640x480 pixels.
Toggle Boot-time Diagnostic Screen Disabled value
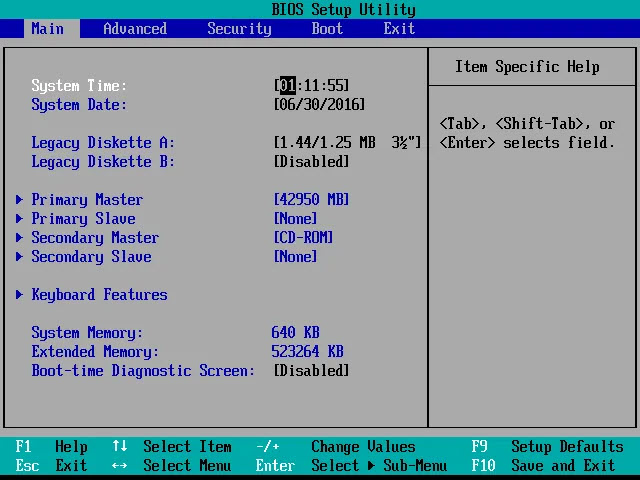point(311,371)
